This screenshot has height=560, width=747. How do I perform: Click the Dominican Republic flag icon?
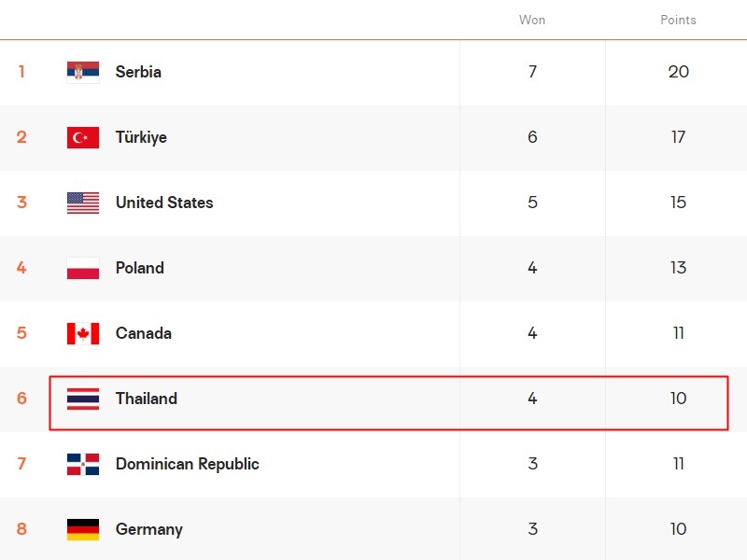83,464
